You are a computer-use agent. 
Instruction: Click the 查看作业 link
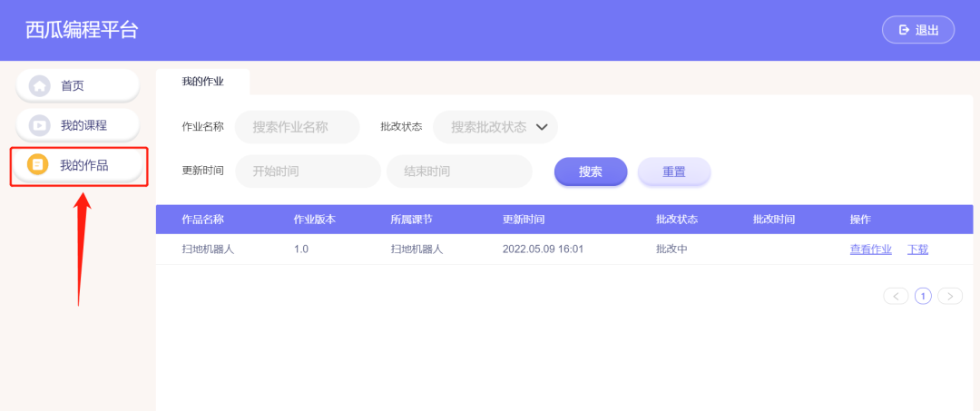[870, 250]
